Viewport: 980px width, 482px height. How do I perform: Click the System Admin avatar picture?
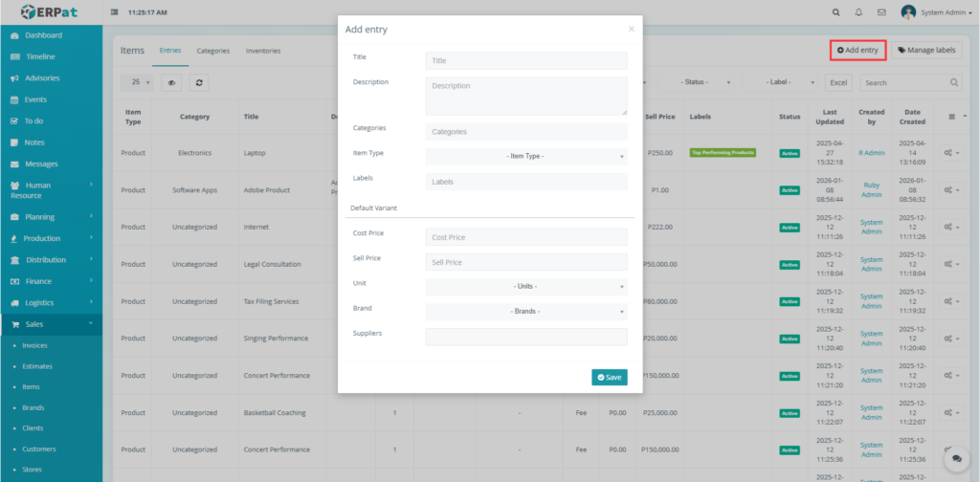(x=908, y=12)
